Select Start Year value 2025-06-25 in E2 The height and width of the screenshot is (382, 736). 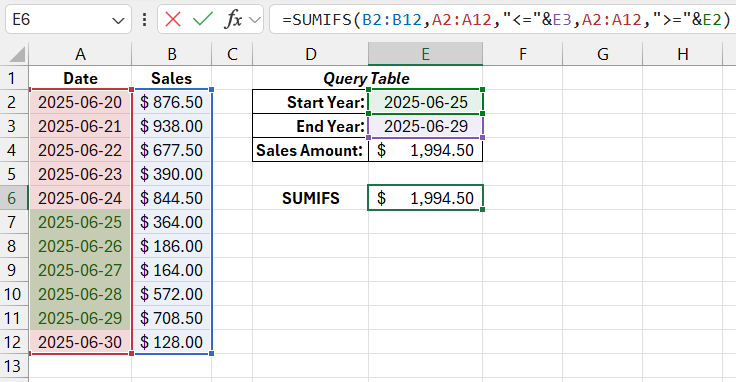(425, 102)
